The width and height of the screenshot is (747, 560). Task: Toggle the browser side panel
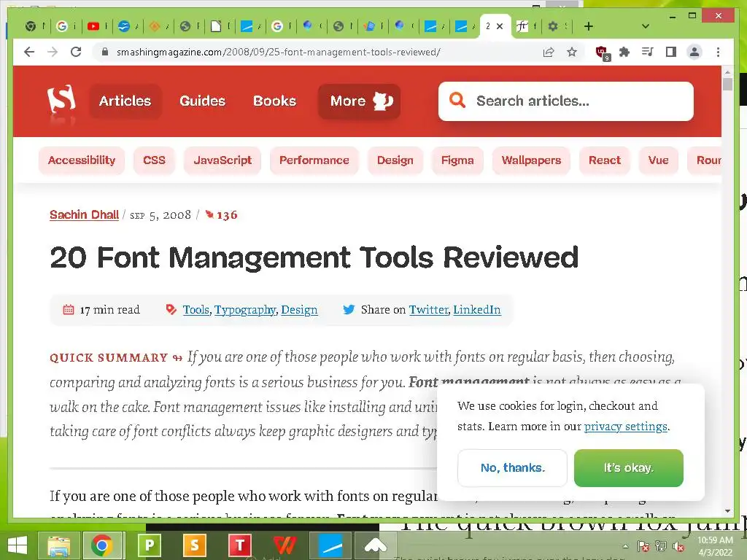[x=671, y=52]
